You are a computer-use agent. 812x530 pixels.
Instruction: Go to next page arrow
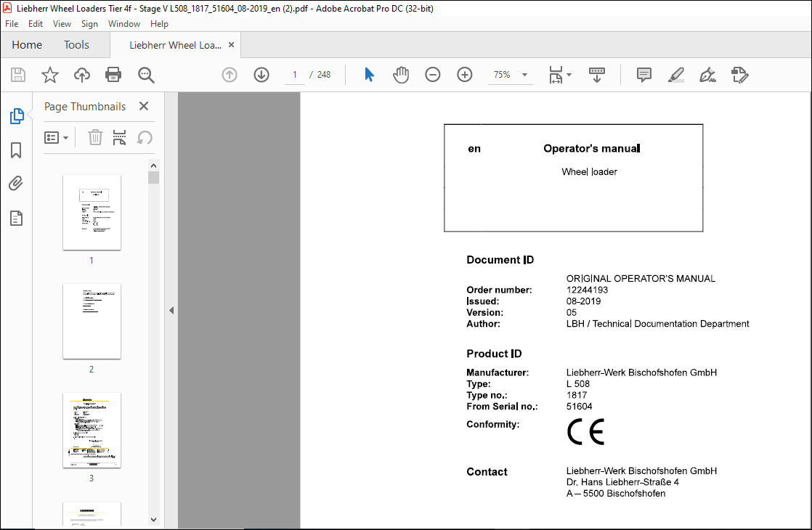click(261, 75)
